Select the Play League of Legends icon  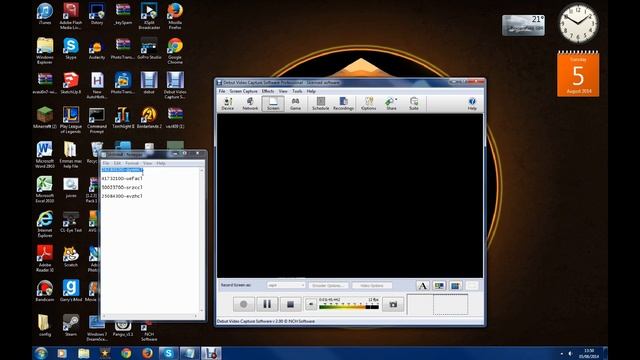(x=71, y=120)
